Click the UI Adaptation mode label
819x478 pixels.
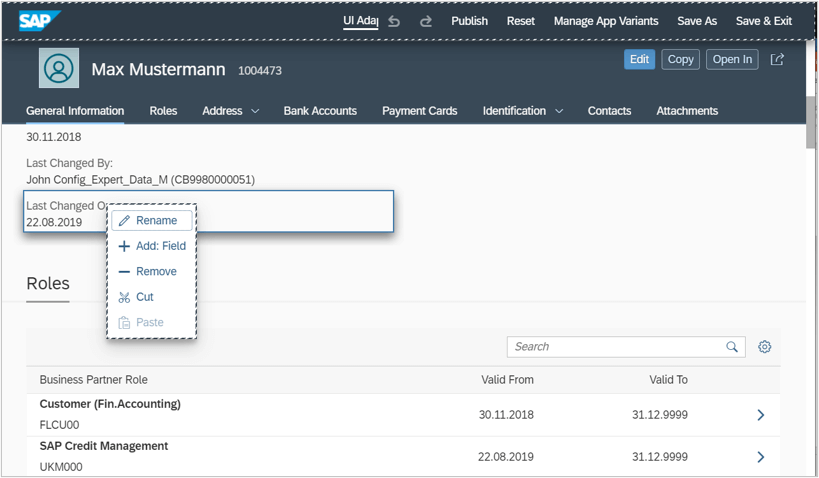click(360, 21)
